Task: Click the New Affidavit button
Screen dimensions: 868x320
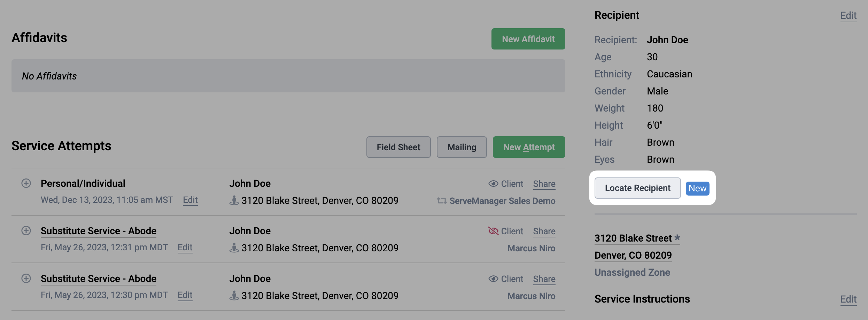Action: pos(528,39)
